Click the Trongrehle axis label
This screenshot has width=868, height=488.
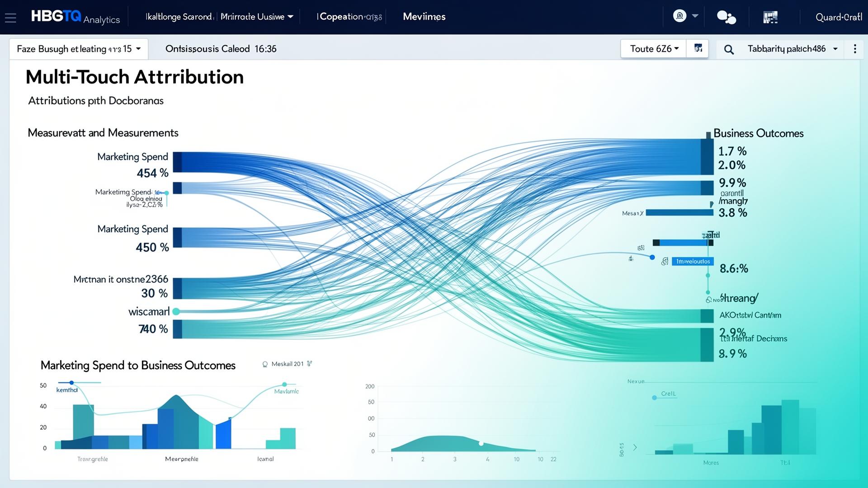93,459
